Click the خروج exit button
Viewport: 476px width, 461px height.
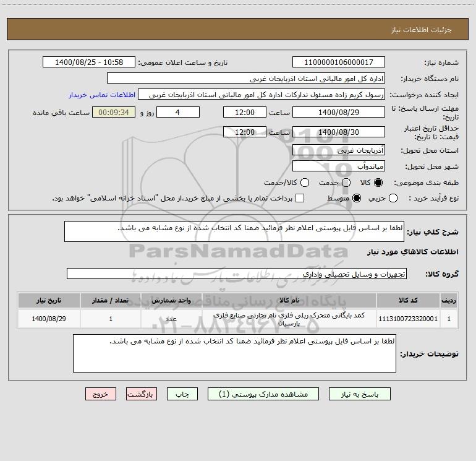tap(101, 394)
